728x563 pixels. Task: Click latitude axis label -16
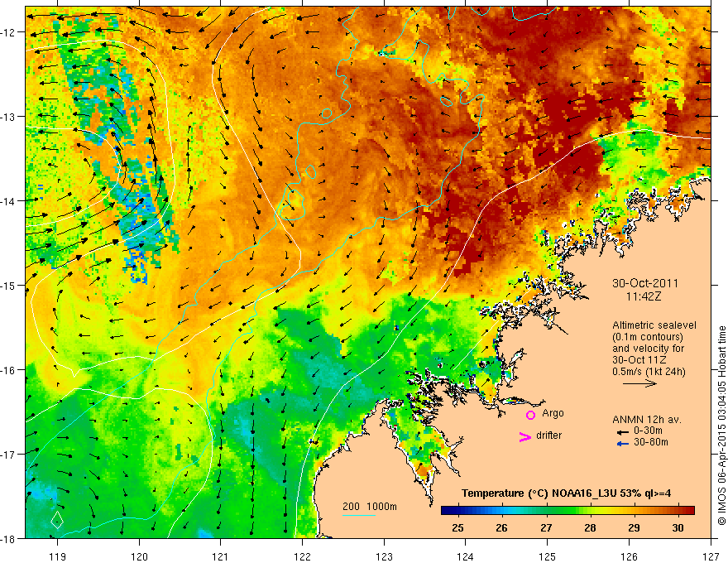8,370
